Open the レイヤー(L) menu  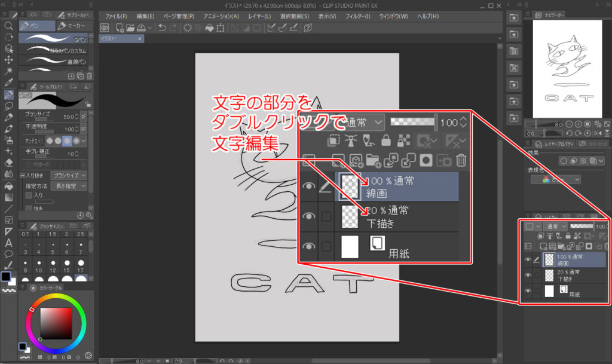click(258, 16)
